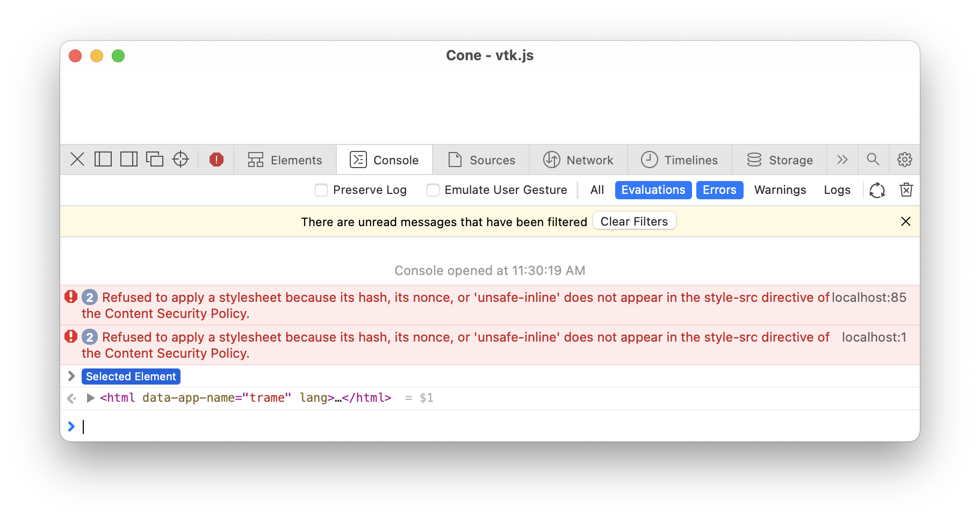Dismiss the filtered messages banner

click(x=906, y=221)
